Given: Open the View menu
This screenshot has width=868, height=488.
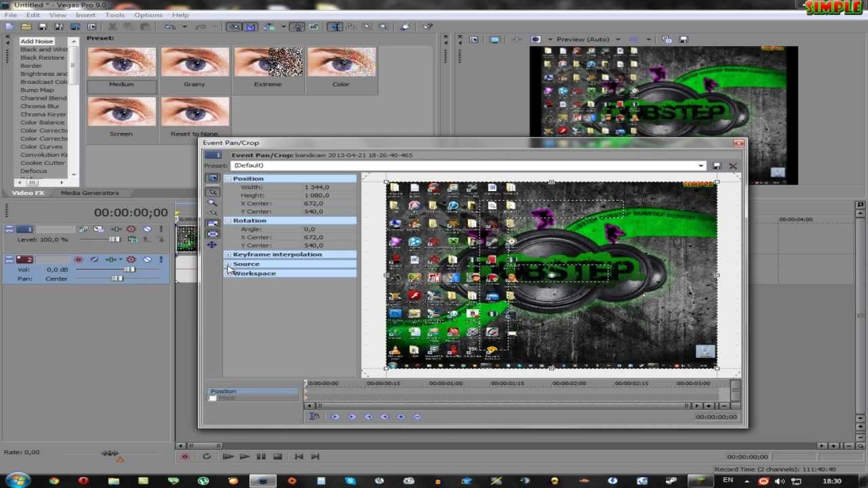Looking at the screenshot, I should coord(58,15).
